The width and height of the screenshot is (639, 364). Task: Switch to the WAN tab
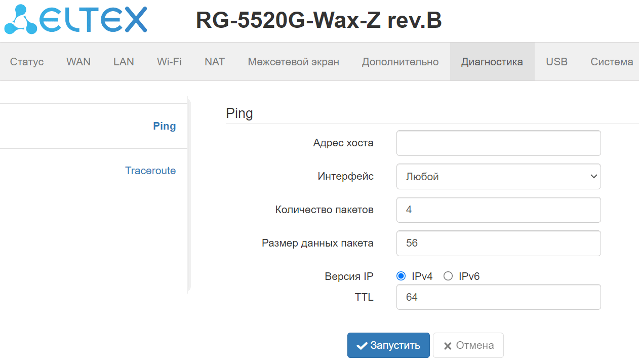pos(78,62)
